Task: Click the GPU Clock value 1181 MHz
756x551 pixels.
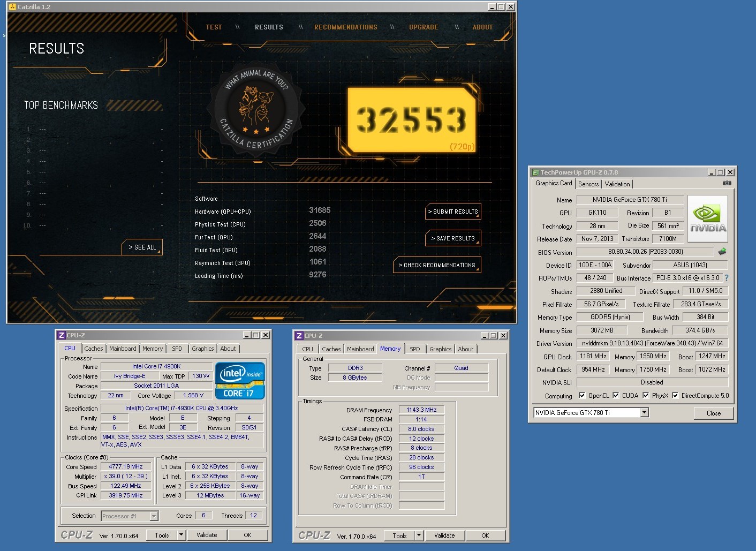Action: click(593, 356)
